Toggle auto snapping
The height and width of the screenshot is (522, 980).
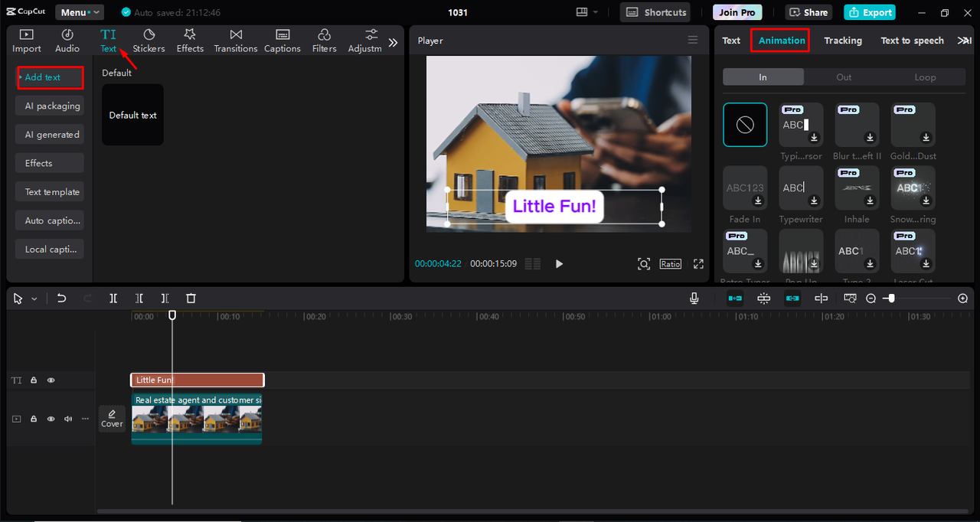(x=764, y=299)
